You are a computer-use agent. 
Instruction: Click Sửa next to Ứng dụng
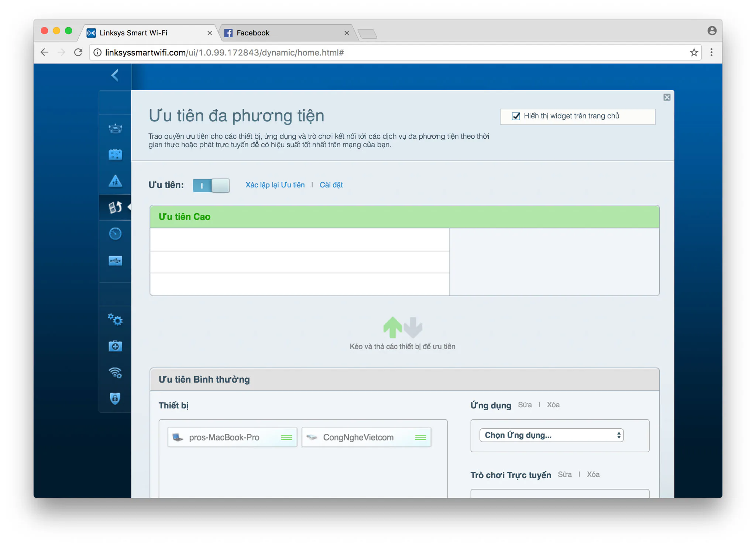pyautogui.click(x=525, y=405)
